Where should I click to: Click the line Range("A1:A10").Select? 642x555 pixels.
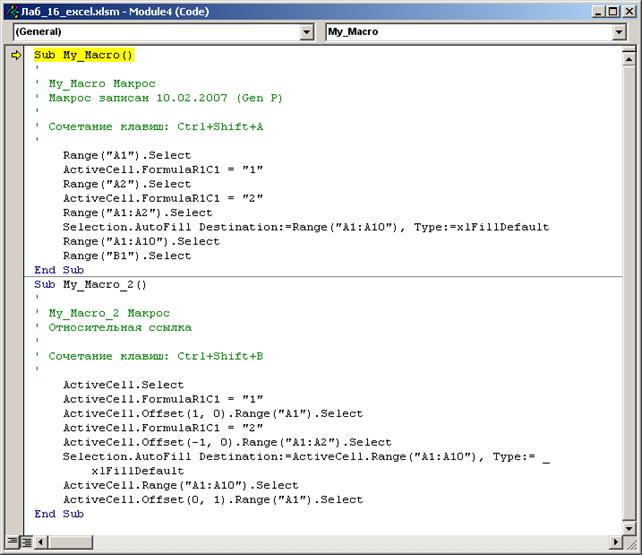141,241
